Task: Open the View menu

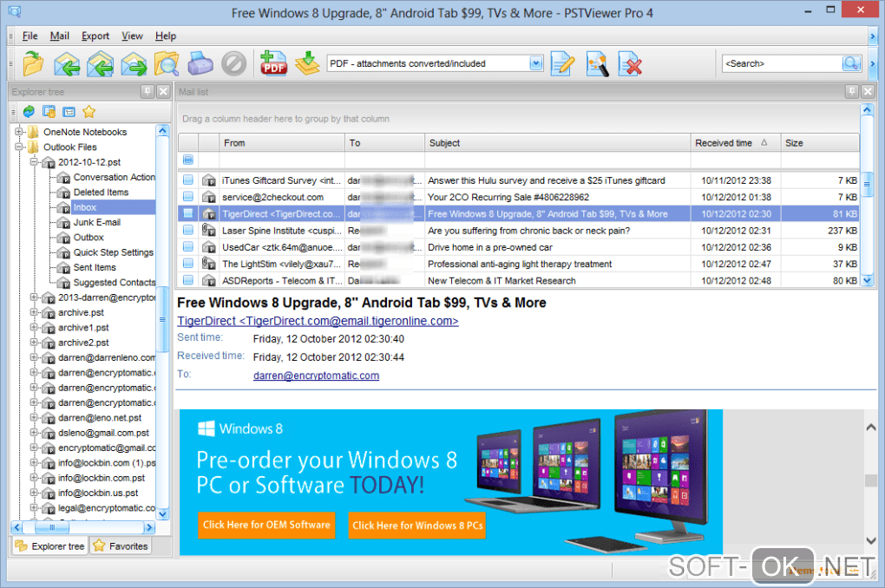Action: (132, 36)
